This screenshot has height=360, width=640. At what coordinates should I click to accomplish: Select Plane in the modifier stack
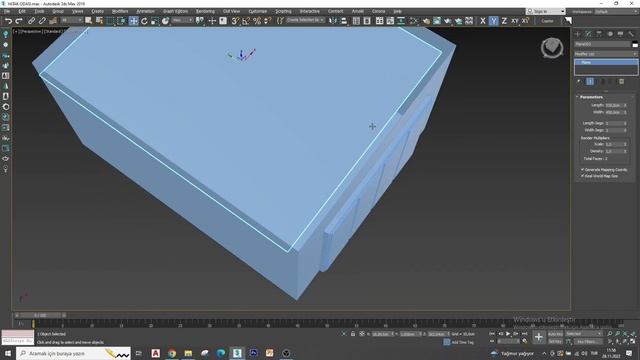point(606,62)
